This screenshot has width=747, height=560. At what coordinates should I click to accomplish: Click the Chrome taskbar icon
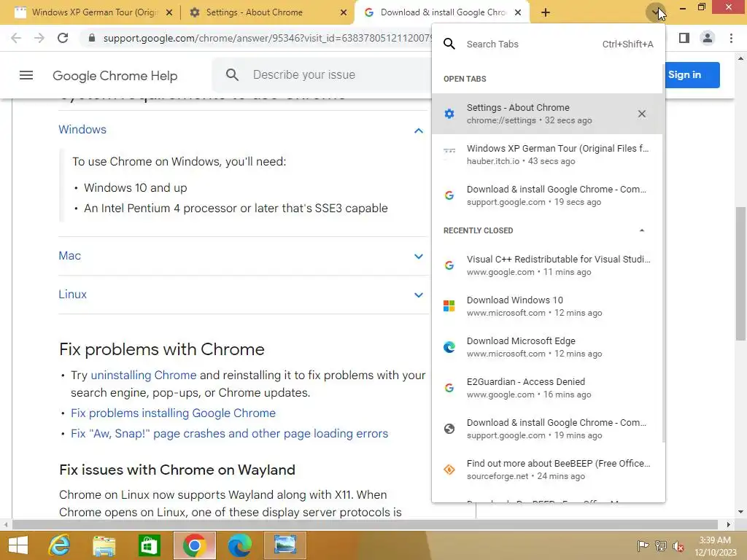tap(194, 545)
